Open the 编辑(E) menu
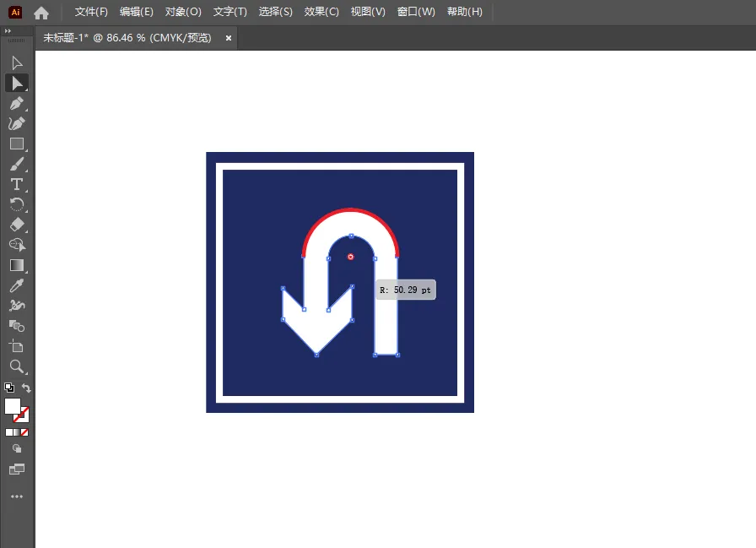Viewport: 756px width, 548px height. pyautogui.click(x=137, y=12)
